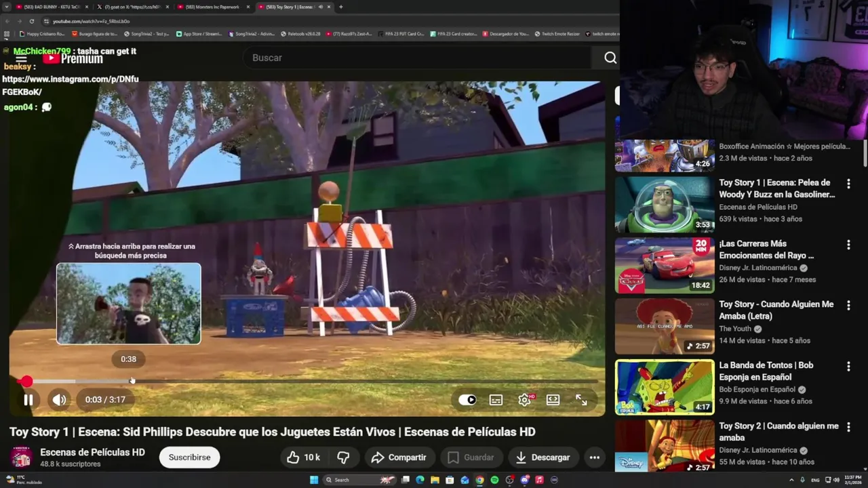This screenshot has width=868, height=488.
Task: Go to the YouTube Premium home logo
Action: [x=73, y=59]
